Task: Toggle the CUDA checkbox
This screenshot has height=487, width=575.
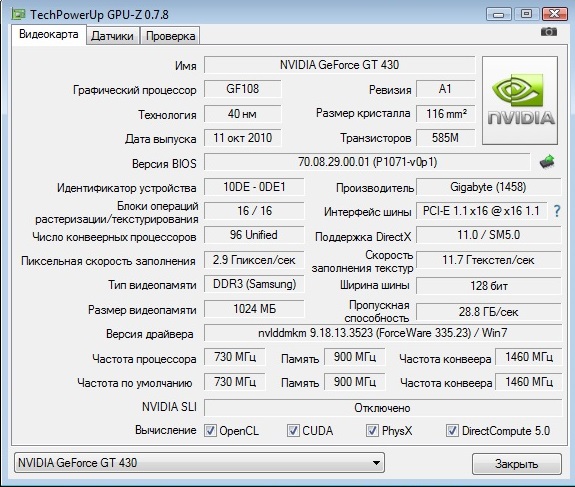Action: coord(293,430)
